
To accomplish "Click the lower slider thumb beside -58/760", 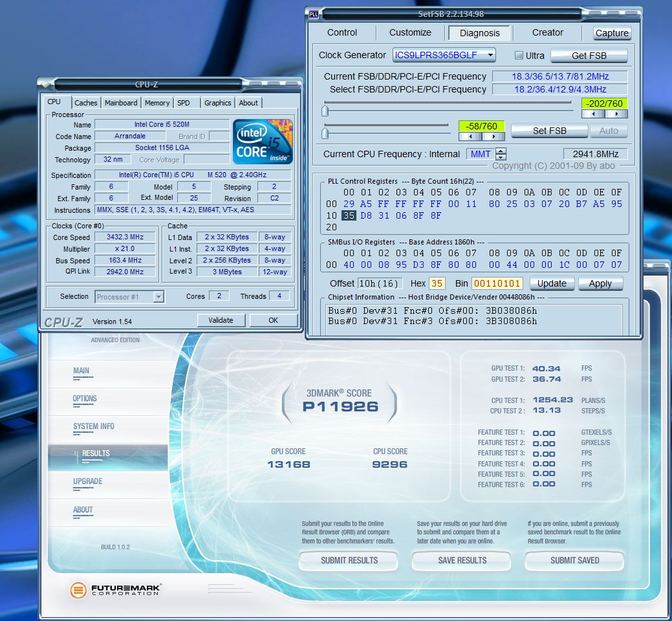I will click(x=325, y=134).
